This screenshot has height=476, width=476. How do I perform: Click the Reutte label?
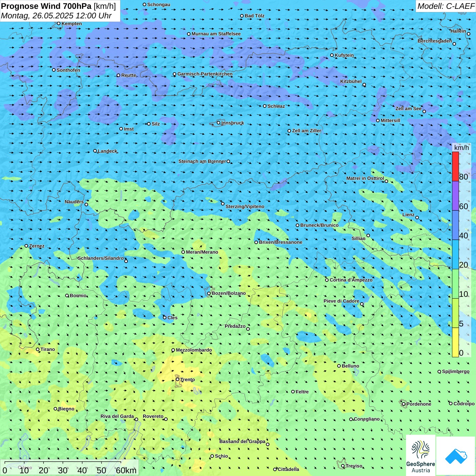[129, 75]
